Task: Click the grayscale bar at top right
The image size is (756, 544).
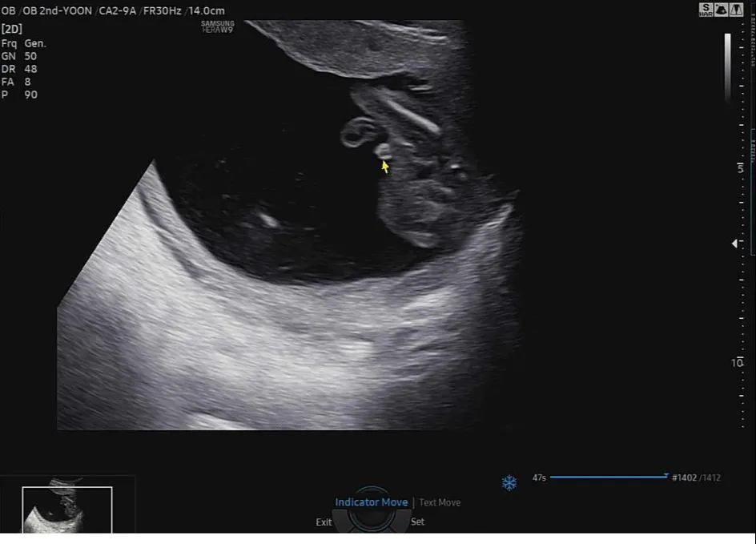Action: 727,67
